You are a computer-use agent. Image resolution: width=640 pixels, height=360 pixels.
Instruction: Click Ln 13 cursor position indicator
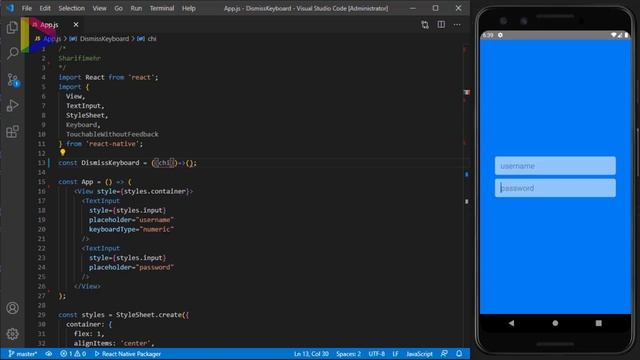[311, 353]
